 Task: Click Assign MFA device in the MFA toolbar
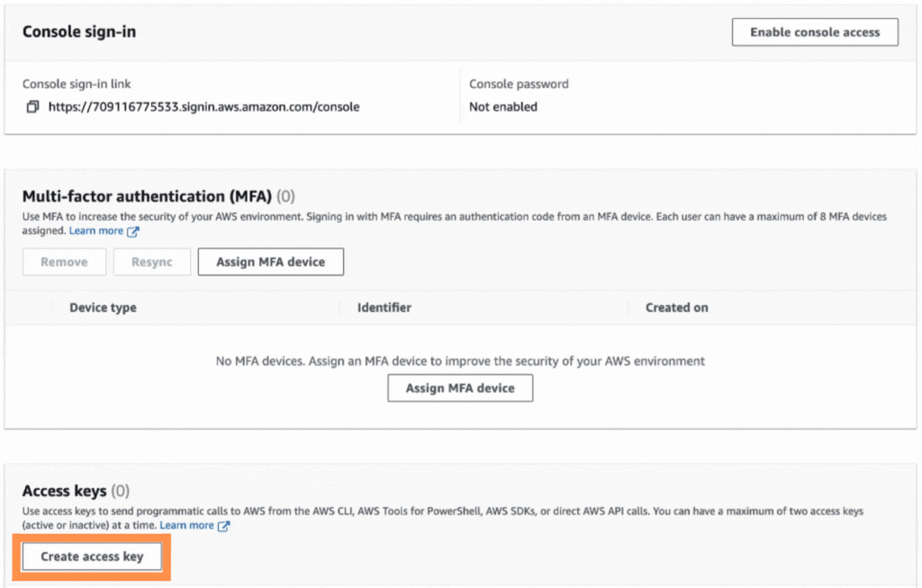coord(270,261)
